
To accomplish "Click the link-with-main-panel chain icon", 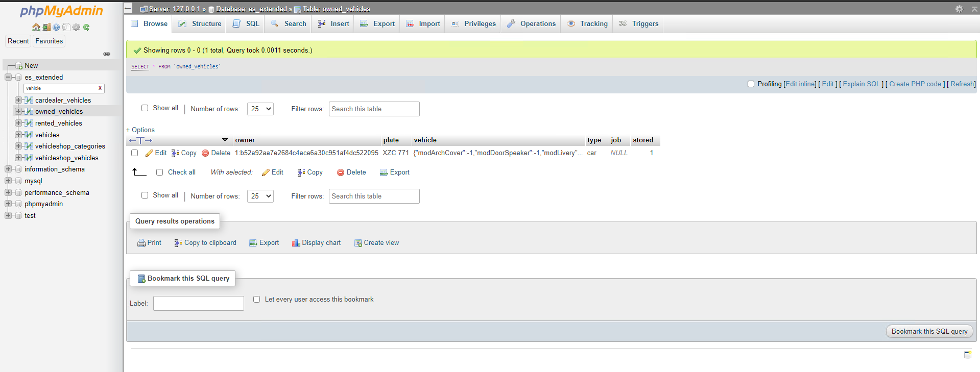I will coord(107,54).
